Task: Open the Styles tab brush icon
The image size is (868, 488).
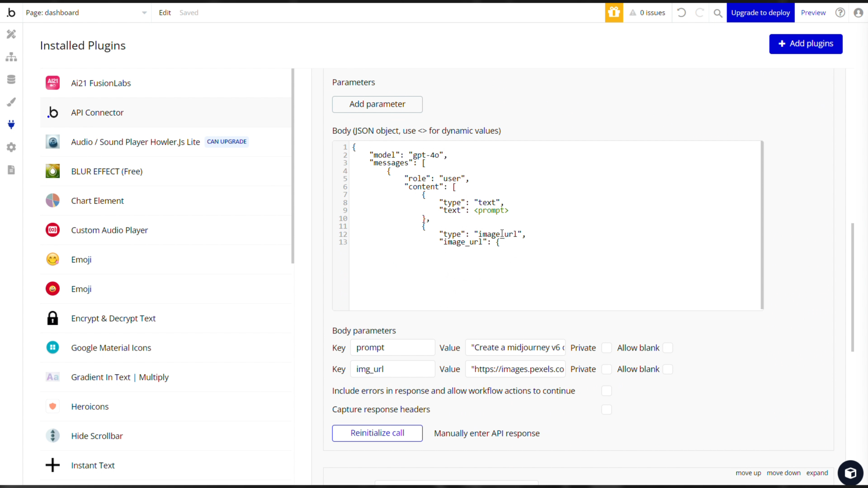Action: pos(11,102)
